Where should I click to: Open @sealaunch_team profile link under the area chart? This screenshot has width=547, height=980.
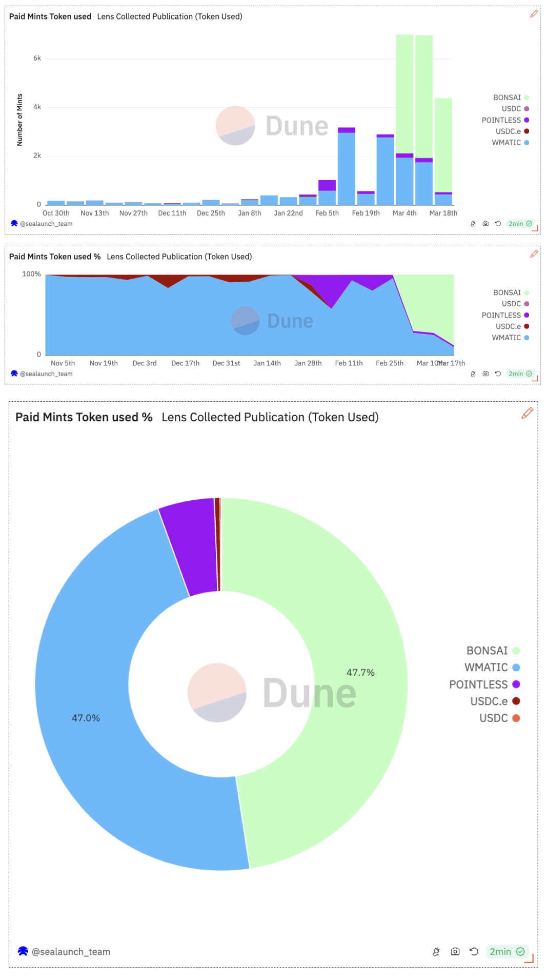pyautogui.click(x=46, y=374)
